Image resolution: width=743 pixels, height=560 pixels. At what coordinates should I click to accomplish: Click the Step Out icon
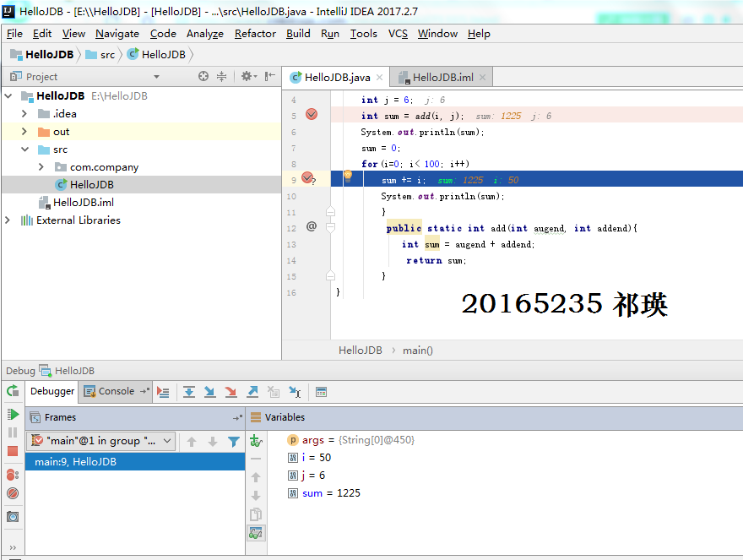point(252,392)
